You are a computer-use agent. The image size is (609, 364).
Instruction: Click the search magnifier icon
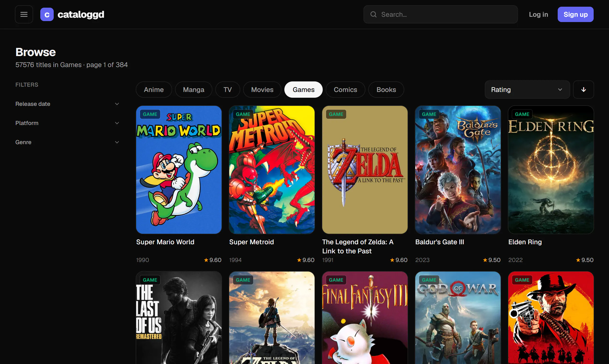pos(373,14)
